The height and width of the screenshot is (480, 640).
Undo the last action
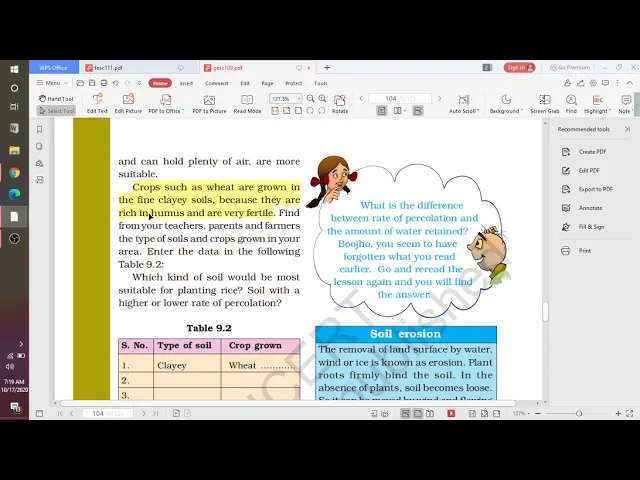(116, 83)
